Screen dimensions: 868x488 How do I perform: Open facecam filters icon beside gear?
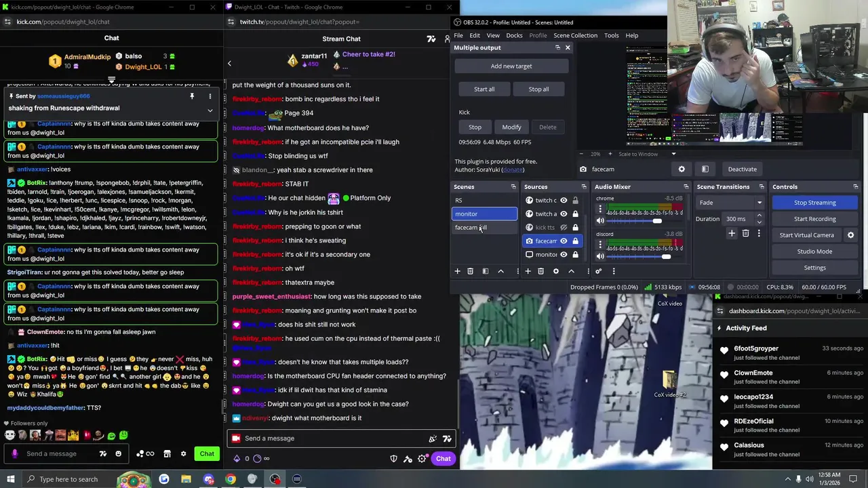[705, 169]
